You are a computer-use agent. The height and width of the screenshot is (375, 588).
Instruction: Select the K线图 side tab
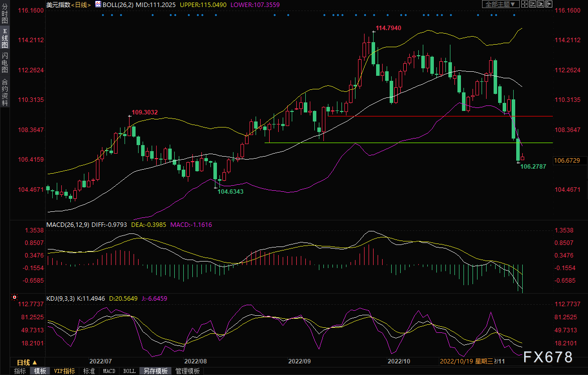(x=5, y=38)
